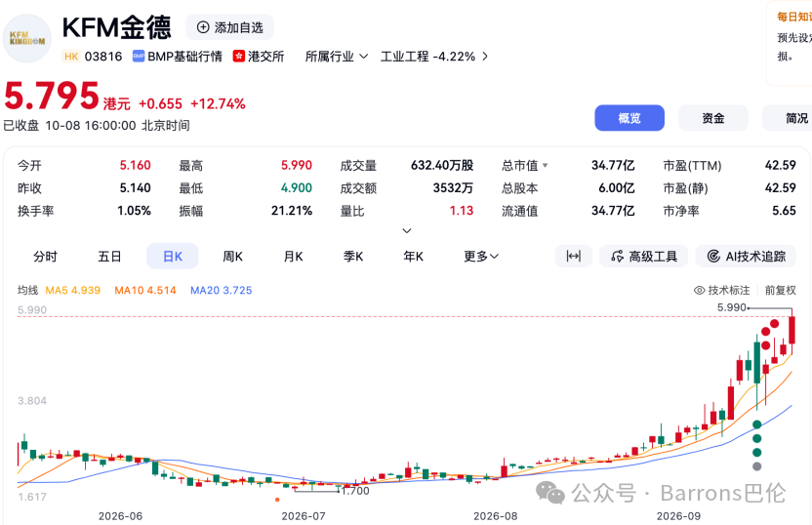Image resolution: width=812 pixels, height=525 pixels.
Task: Click the 市净率 5.65 value
Action: coord(784,211)
